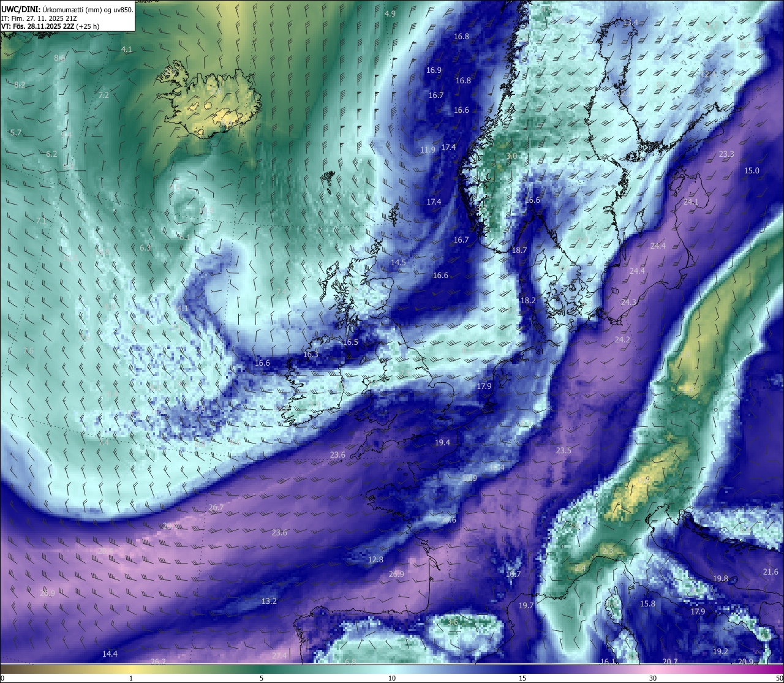Click the 15.0 value near right edge

tap(752, 170)
